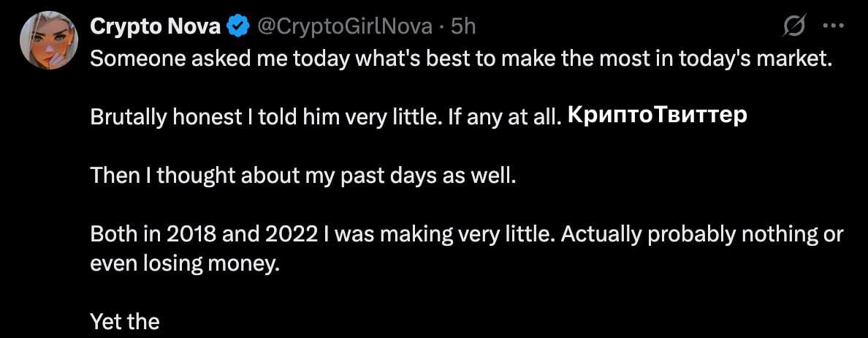Click the Grok slashed-circle icon

(x=793, y=27)
